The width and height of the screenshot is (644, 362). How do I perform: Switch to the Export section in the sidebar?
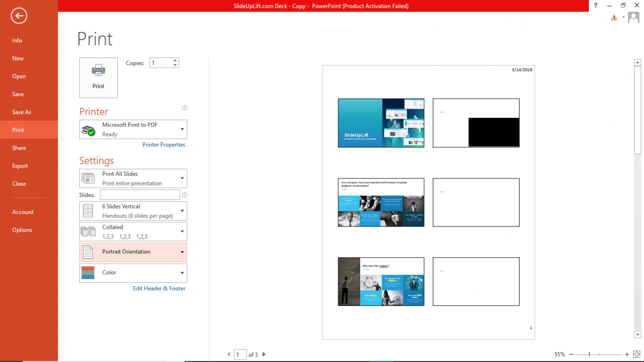click(20, 165)
